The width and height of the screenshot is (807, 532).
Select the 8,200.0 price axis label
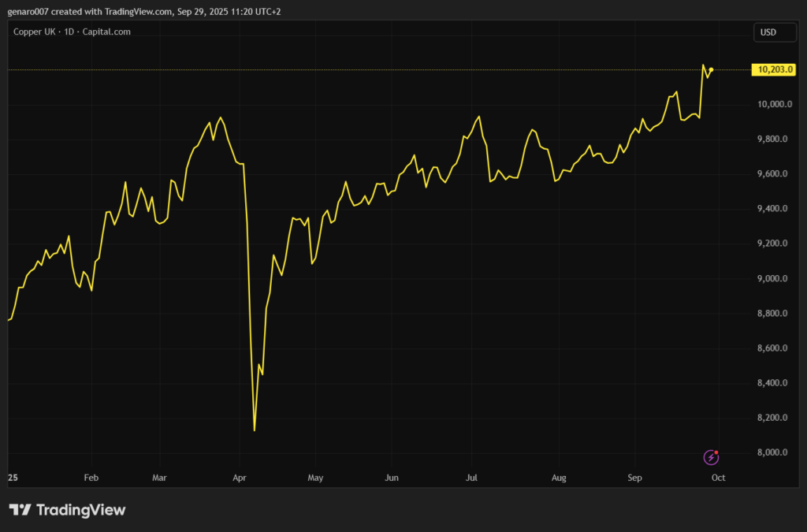[775, 418]
